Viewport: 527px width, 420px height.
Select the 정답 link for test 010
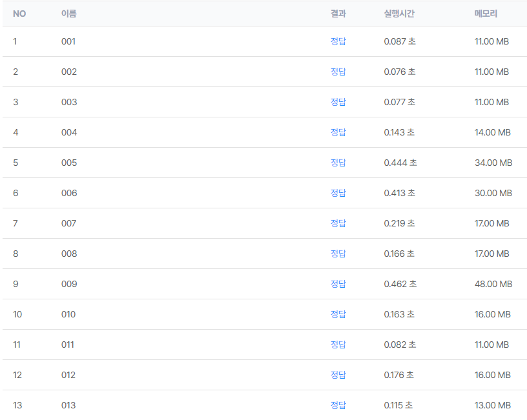[x=338, y=314]
